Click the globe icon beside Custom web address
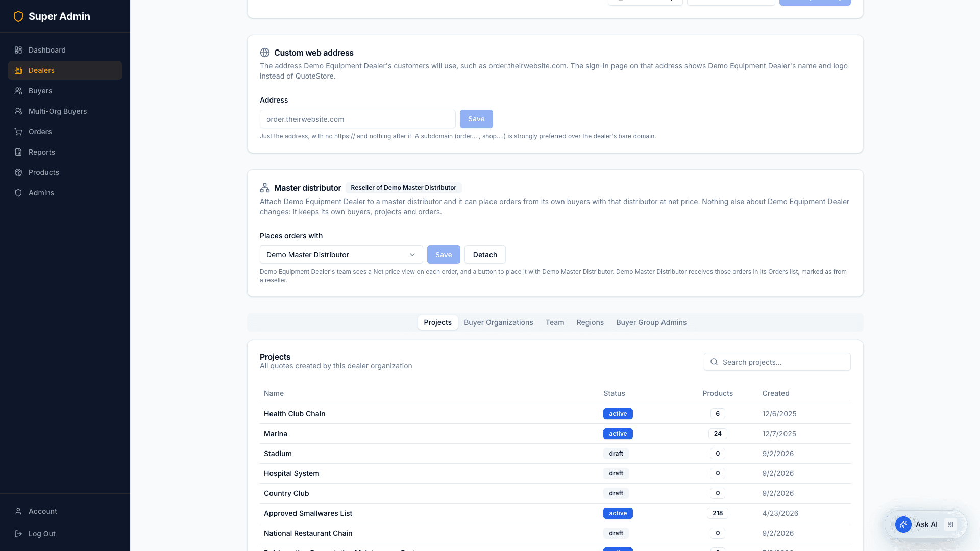The width and height of the screenshot is (980, 551). [265, 53]
